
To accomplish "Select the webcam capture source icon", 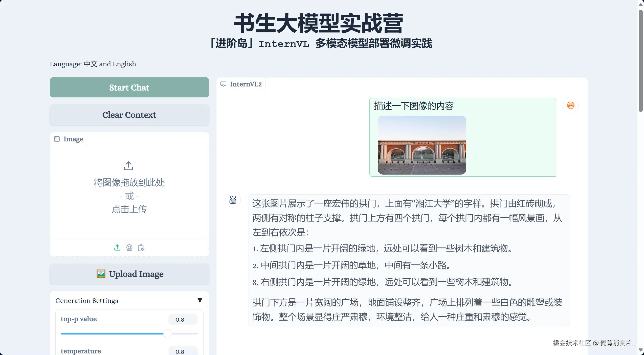I will coord(129,247).
